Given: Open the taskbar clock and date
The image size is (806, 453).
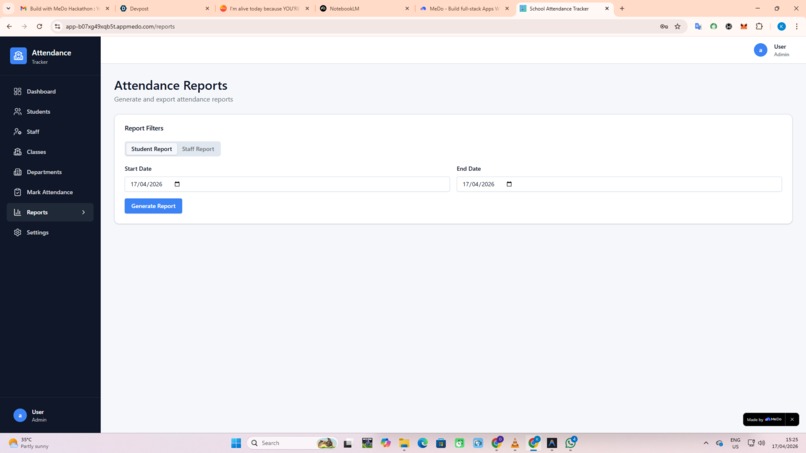Looking at the screenshot, I should [785, 443].
